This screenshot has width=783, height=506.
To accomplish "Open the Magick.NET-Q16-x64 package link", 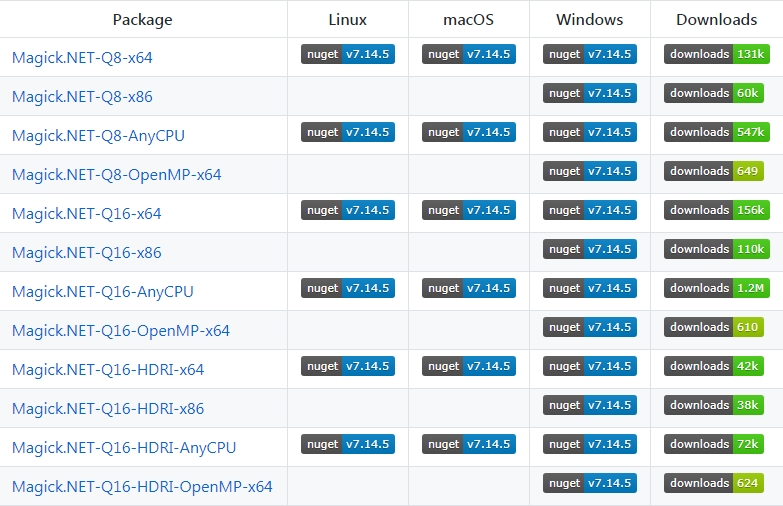I will pyautogui.click(x=86, y=214).
